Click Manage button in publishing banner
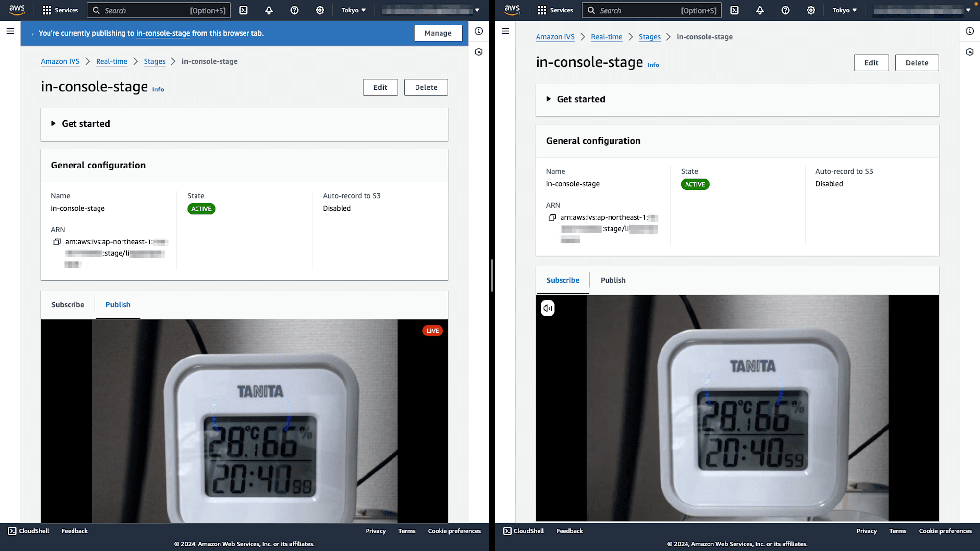 (x=438, y=33)
